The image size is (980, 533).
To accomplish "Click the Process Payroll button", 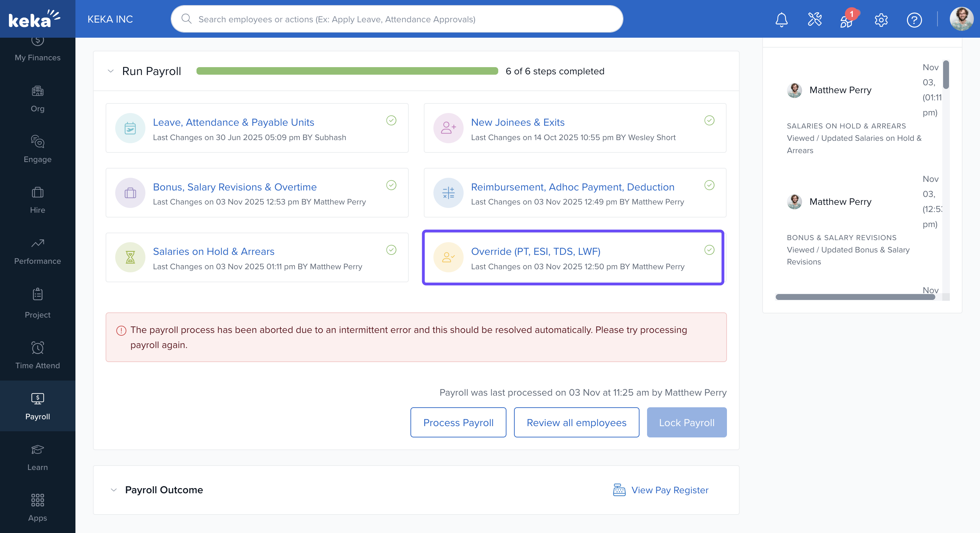I will [x=458, y=422].
